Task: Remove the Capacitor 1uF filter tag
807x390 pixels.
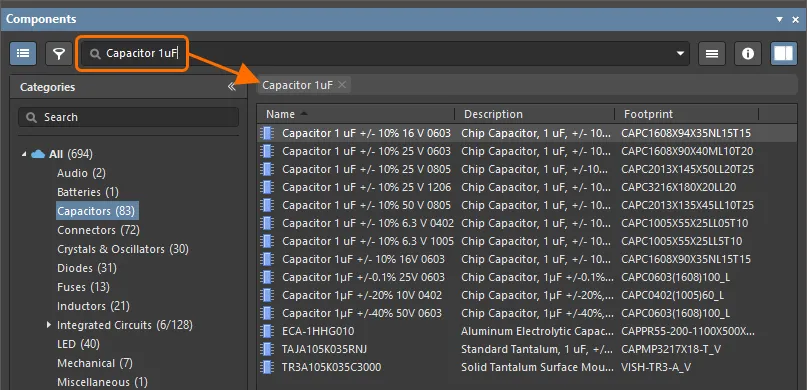Action: [342, 85]
